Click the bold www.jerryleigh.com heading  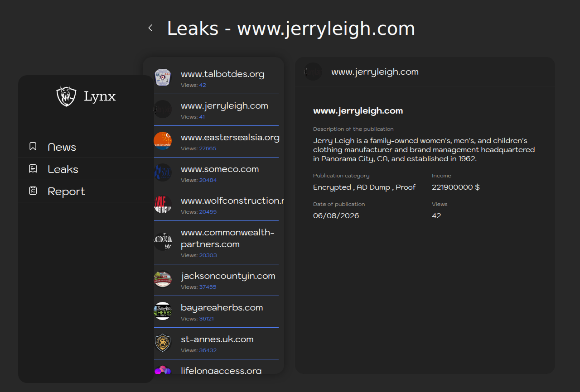coord(358,111)
